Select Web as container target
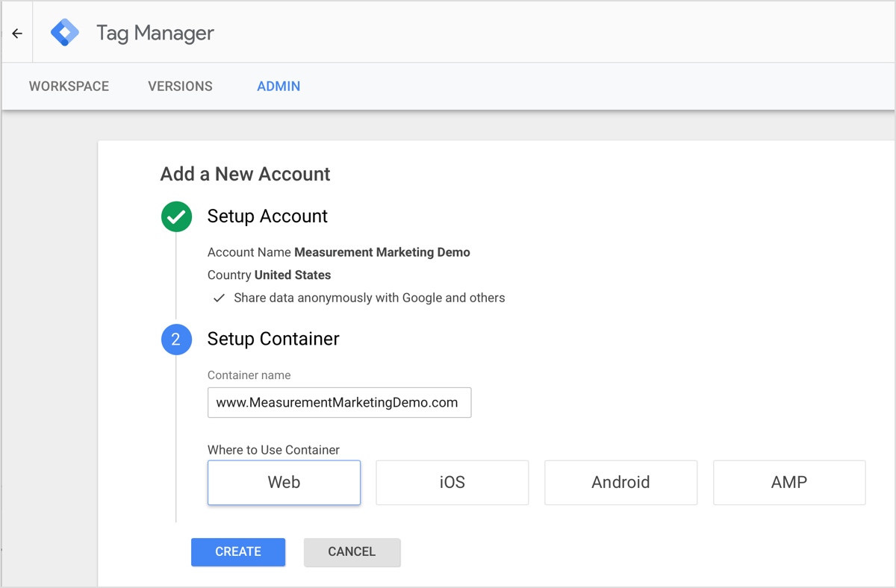This screenshot has height=588, width=896. [x=284, y=483]
